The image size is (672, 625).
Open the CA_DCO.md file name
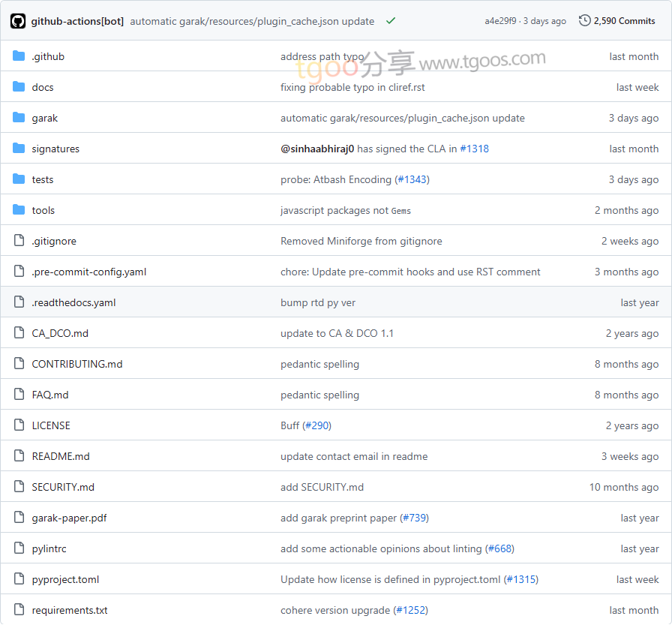(x=60, y=333)
